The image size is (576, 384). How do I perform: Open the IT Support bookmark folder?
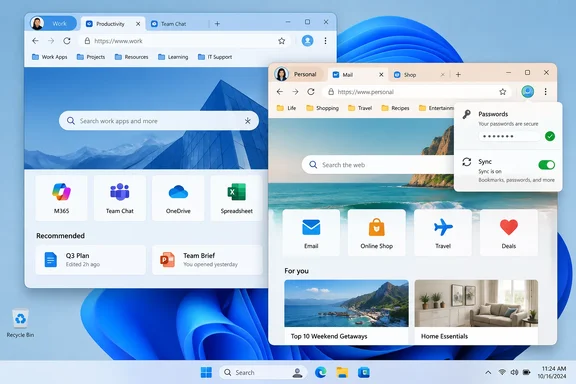[215, 57]
